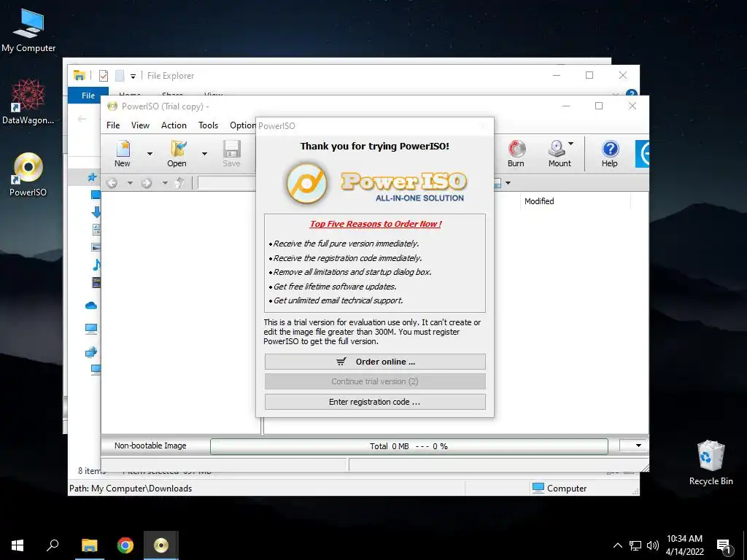Click the File Explorer help icon near ribbon
Screen dimensions: 747x560
632,94
